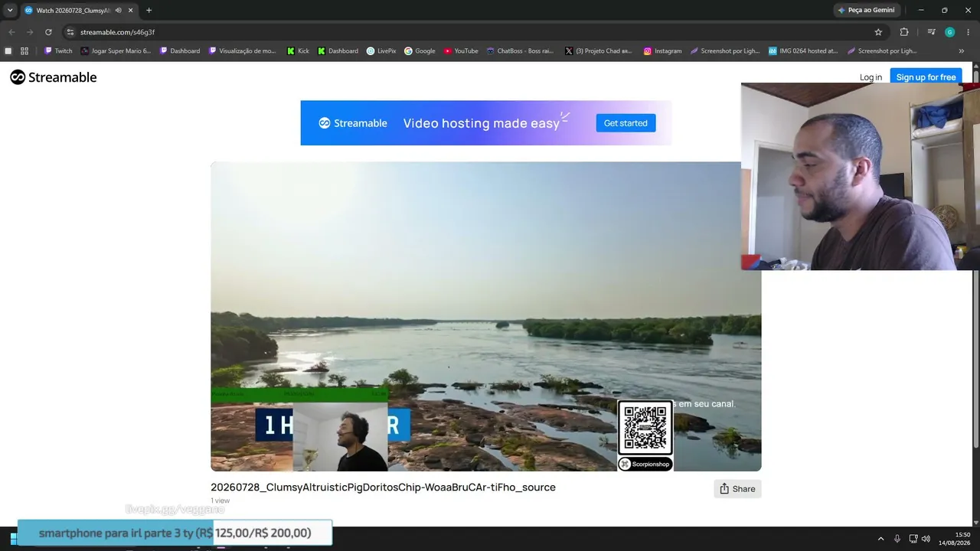Image resolution: width=980 pixels, height=551 pixels.
Task: Click the Streamable logo in the page header
Action: click(54, 77)
